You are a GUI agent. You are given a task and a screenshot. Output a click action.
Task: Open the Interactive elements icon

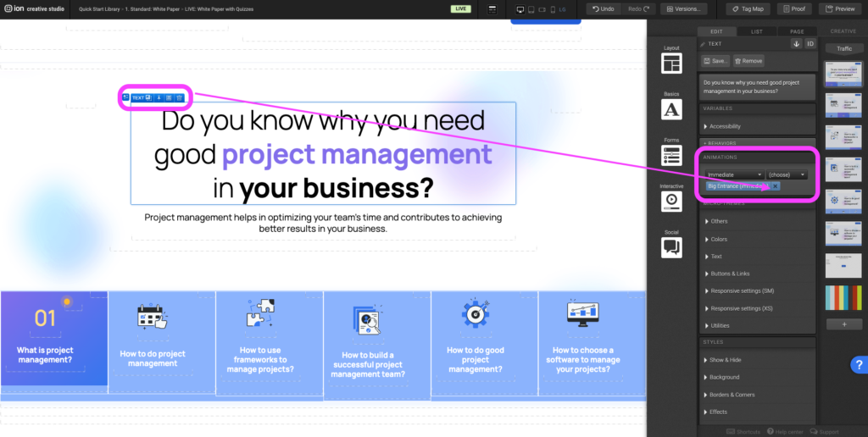(x=671, y=201)
